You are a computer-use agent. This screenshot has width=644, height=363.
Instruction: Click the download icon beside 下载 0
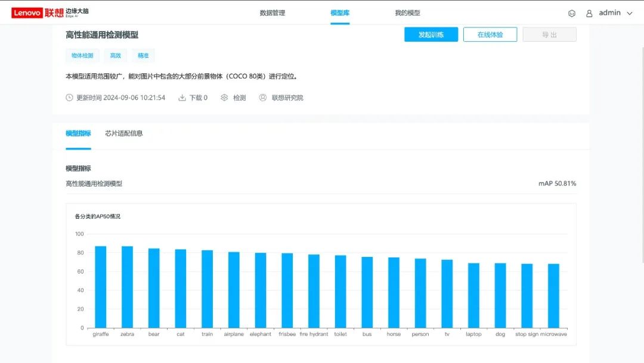coord(182,97)
